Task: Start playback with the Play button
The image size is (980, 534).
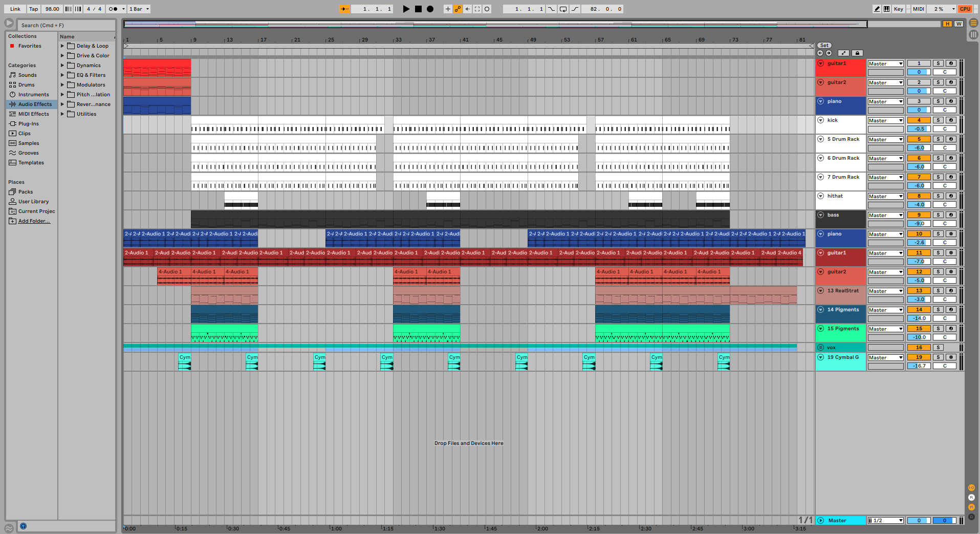Action: coord(406,9)
